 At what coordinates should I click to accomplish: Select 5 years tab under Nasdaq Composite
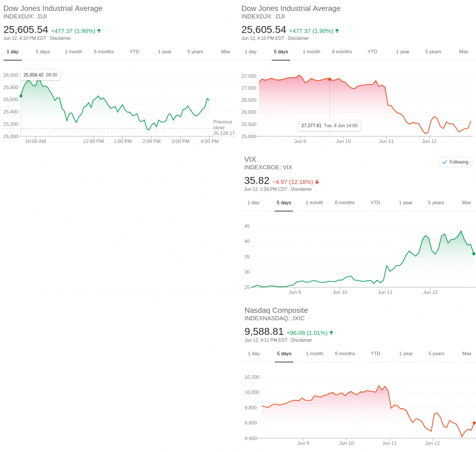click(436, 353)
